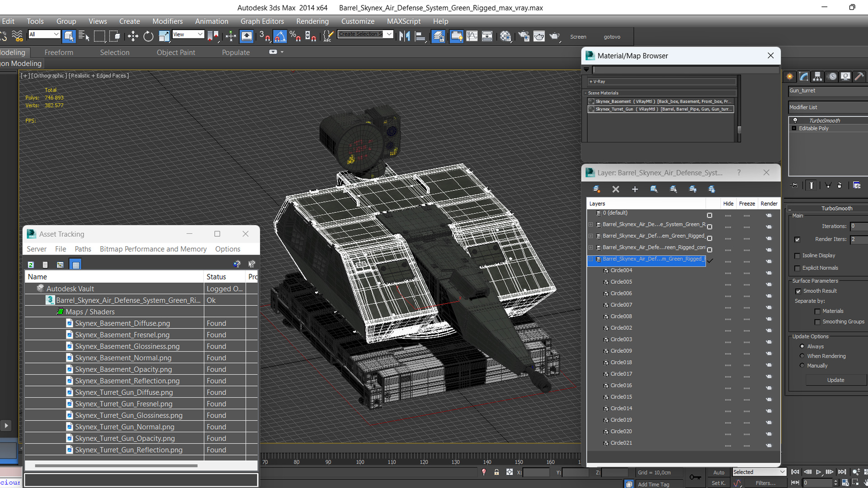The height and width of the screenshot is (488, 868).
Task: Click the horizontal scrollbar in Asset Tracking
Action: click(x=116, y=465)
